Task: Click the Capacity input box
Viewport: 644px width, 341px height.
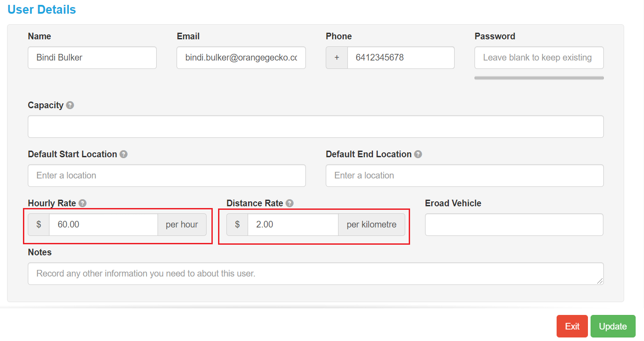Action: [316, 126]
